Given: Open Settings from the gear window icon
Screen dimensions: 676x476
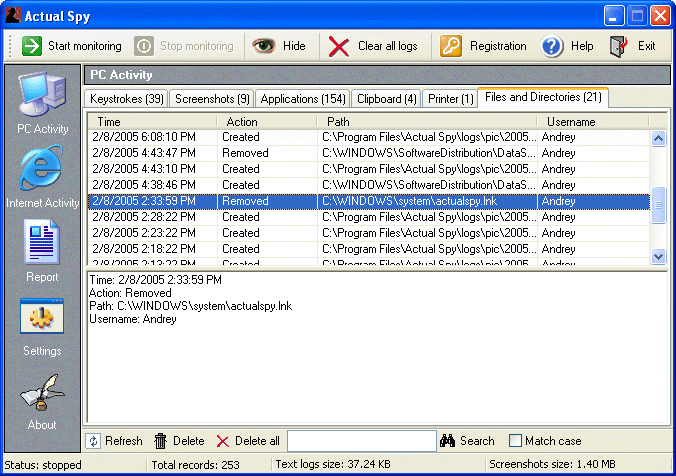Looking at the screenshot, I should (x=42, y=316).
